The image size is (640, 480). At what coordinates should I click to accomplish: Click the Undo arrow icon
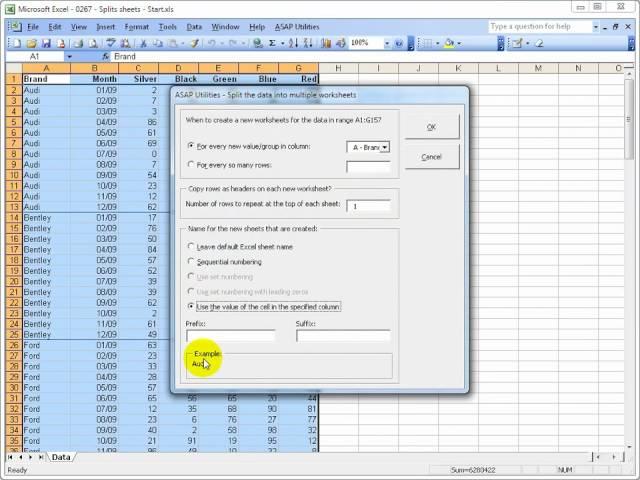click(x=211, y=43)
